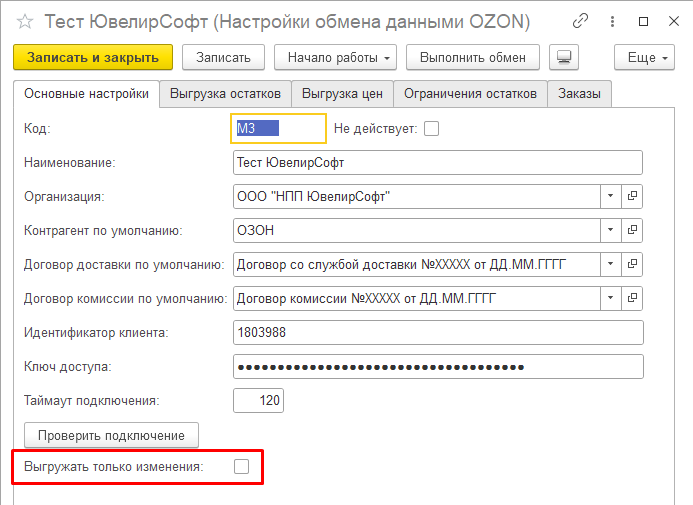Maximize the settings window
Image resolution: width=693 pixels, height=505 pixels.
pos(644,21)
